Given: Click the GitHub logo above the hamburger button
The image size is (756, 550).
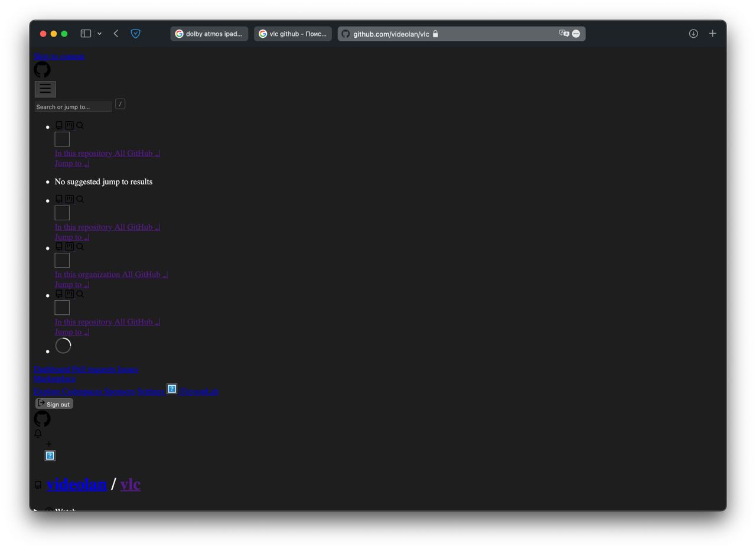Looking at the screenshot, I should pyautogui.click(x=42, y=70).
